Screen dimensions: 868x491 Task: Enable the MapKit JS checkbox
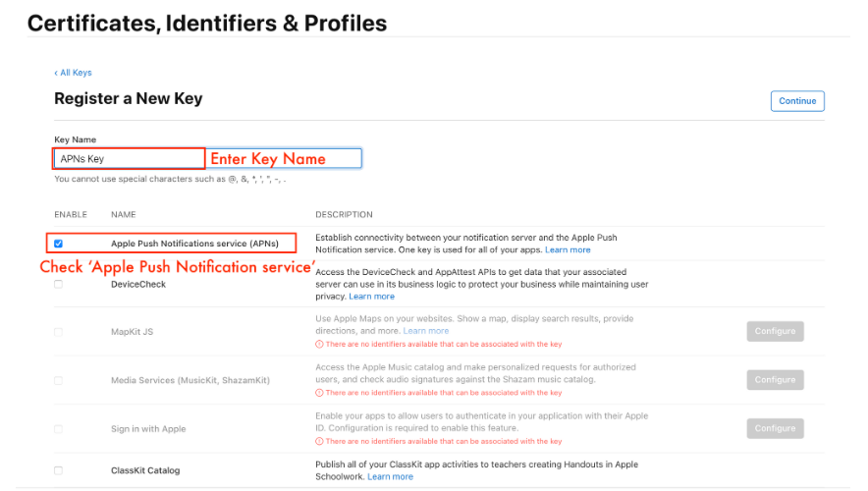[59, 332]
